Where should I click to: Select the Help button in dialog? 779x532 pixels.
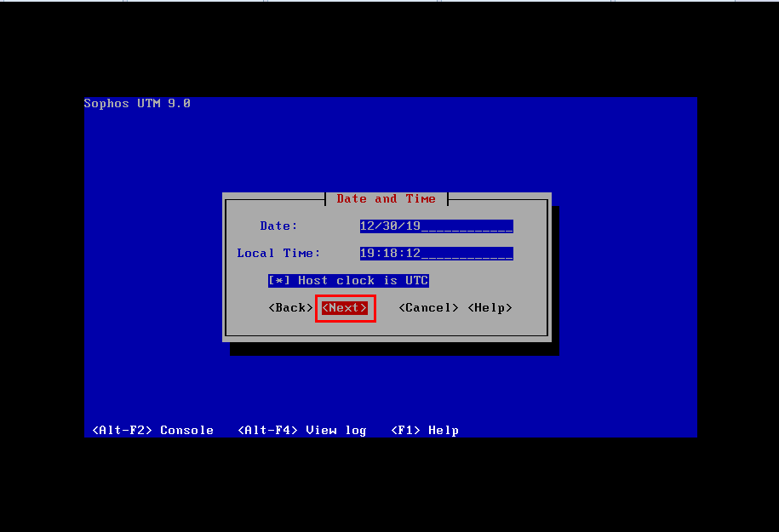pyautogui.click(x=490, y=308)
